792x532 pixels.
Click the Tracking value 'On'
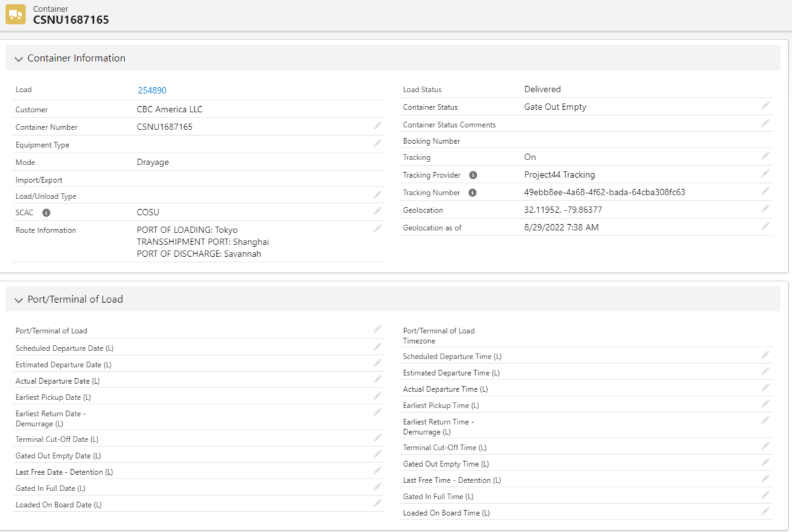coord(530,157)
